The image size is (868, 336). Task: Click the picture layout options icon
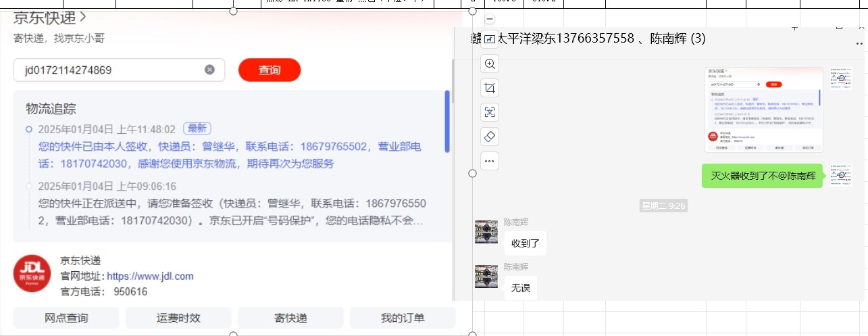490,39
